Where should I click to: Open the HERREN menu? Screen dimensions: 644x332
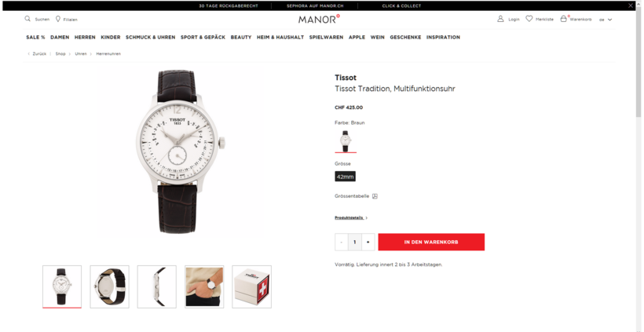pos(85,38)
